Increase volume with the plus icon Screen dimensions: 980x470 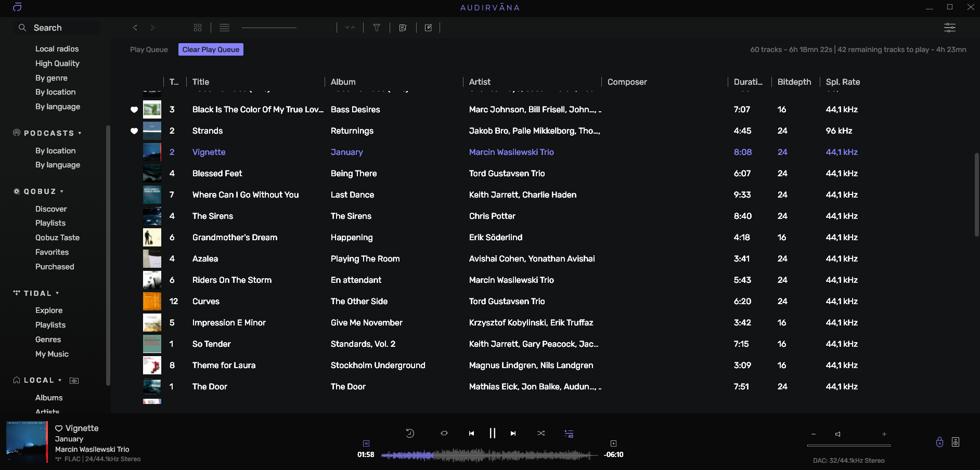point(884,434)
